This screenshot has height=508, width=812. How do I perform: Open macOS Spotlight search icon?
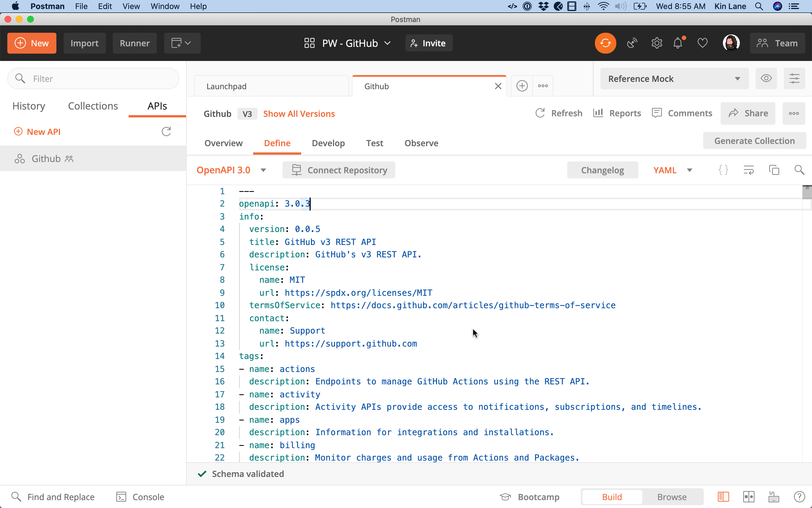pos(759,6)
